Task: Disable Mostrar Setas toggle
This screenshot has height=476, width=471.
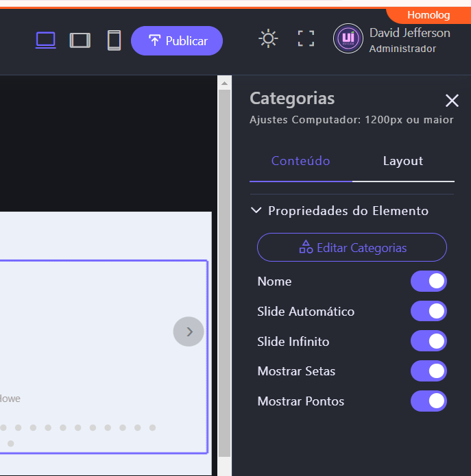Action: (428, 371)
